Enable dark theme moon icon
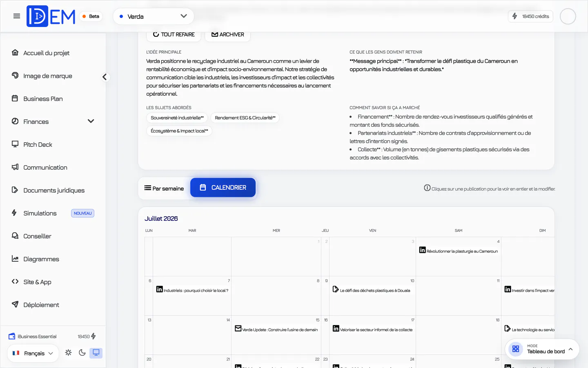 coord(82,352)
